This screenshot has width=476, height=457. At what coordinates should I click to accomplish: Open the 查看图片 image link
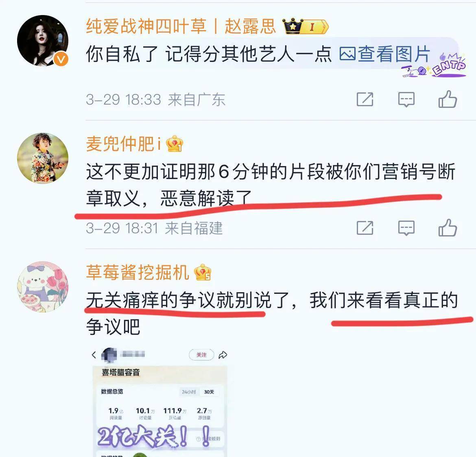click(384, 54)
